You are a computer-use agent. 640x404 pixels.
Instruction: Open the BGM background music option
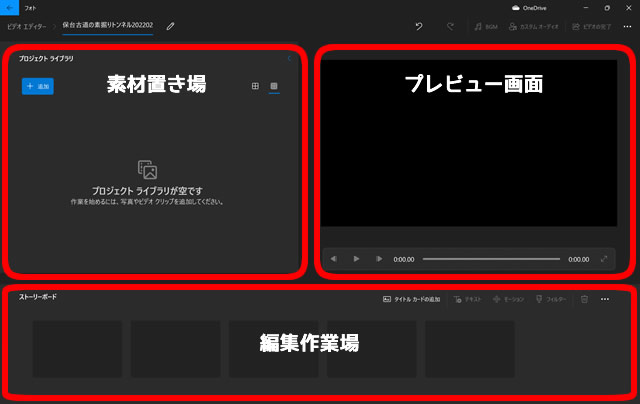click(x=486, y=26)
